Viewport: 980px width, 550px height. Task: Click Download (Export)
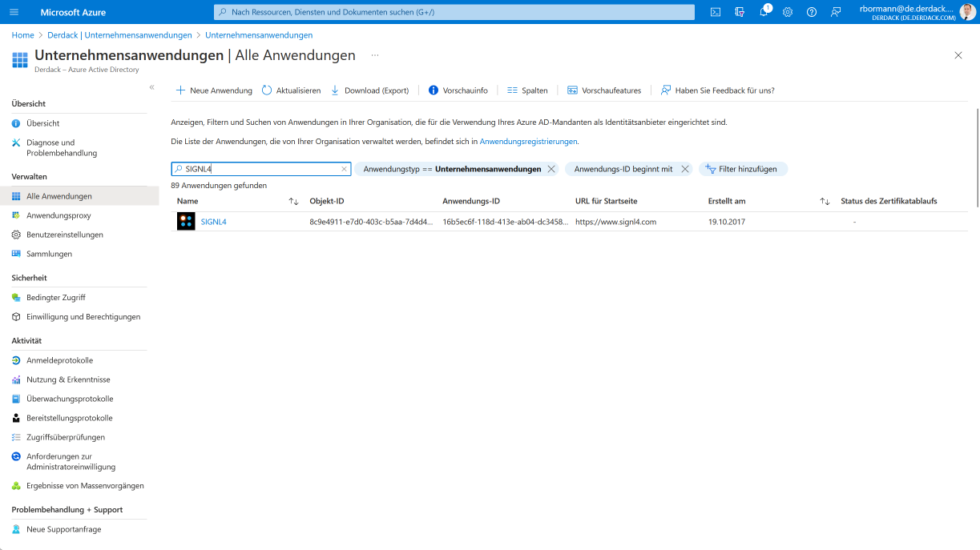(x=370, y=90)
